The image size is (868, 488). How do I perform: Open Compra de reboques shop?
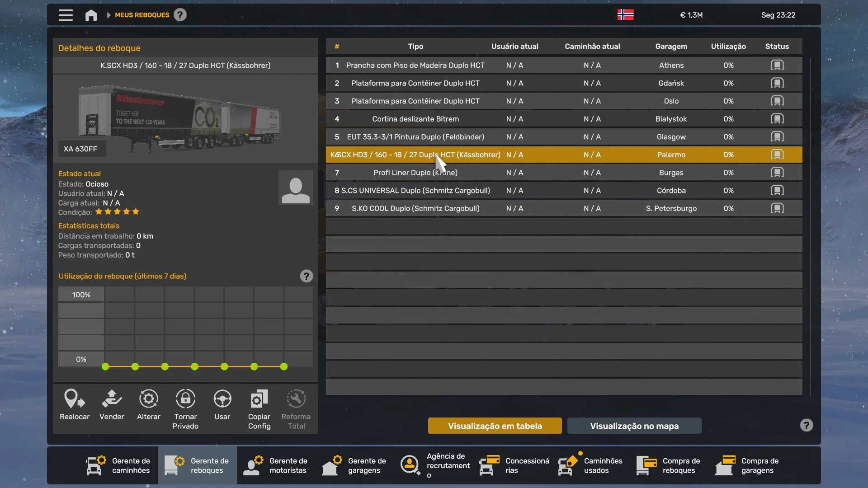point(669,466)
